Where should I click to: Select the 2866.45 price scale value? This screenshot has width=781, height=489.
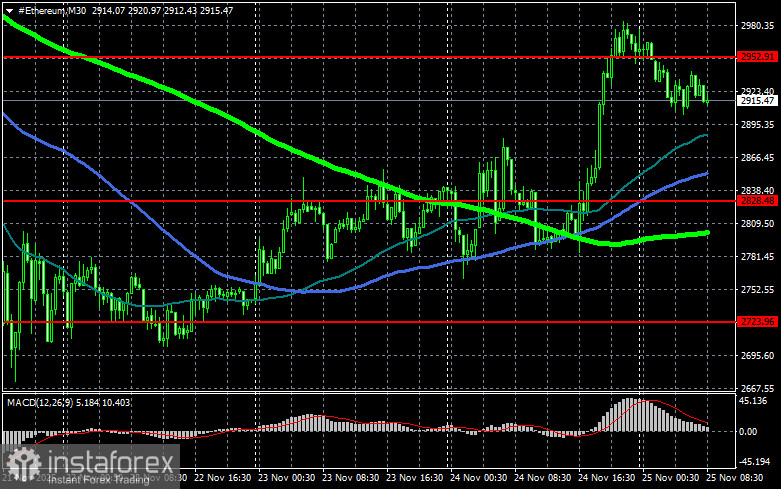pyautogui.click(x=757, y=157)
